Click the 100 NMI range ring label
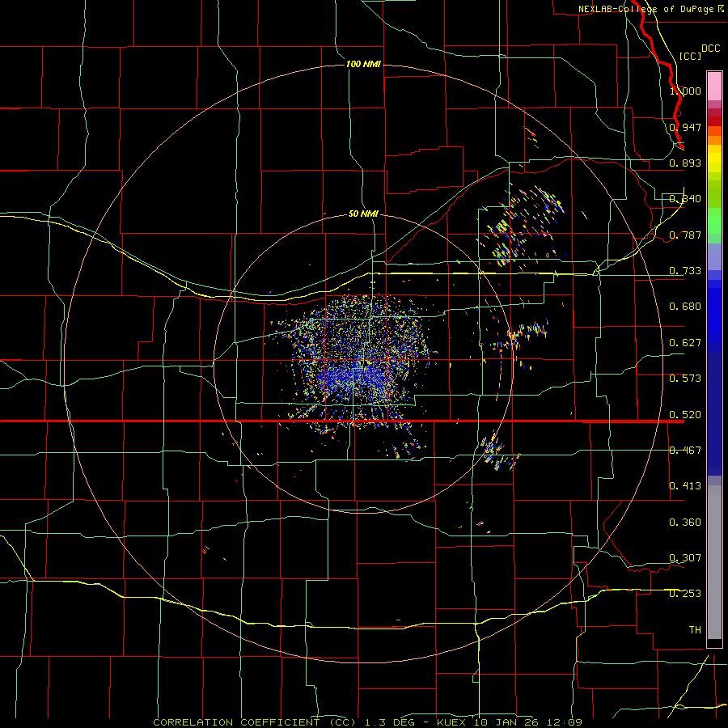Viewport: 728px width, 728px height. (x=363, y=64)
